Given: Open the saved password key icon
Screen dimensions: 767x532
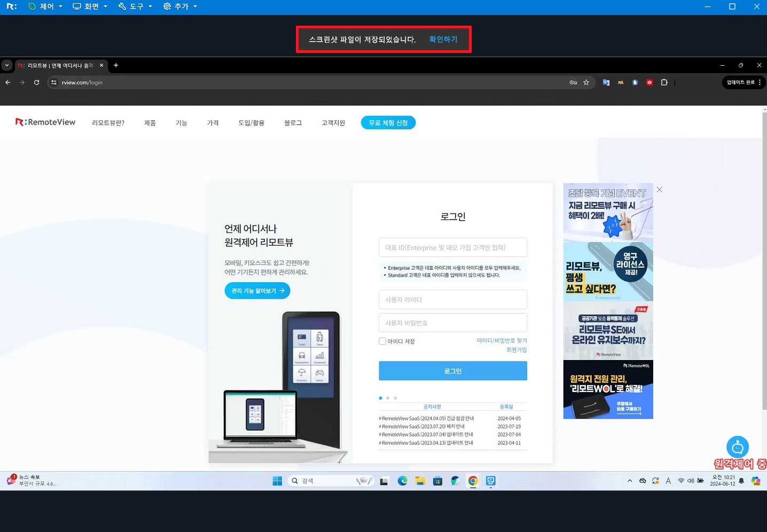Looking at the screenshot, I should [x=573, y=82].
